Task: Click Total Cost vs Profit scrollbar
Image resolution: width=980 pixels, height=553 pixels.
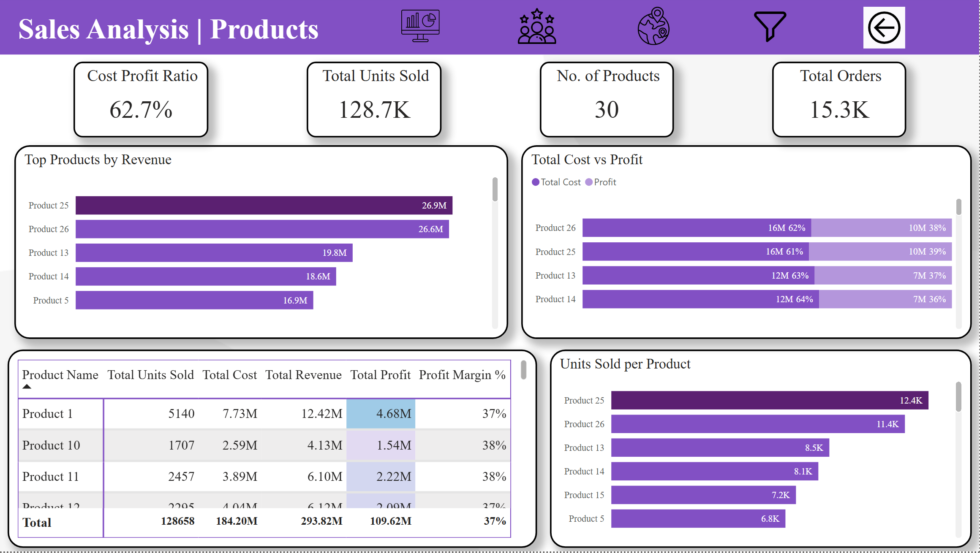Action: point(958,208)
